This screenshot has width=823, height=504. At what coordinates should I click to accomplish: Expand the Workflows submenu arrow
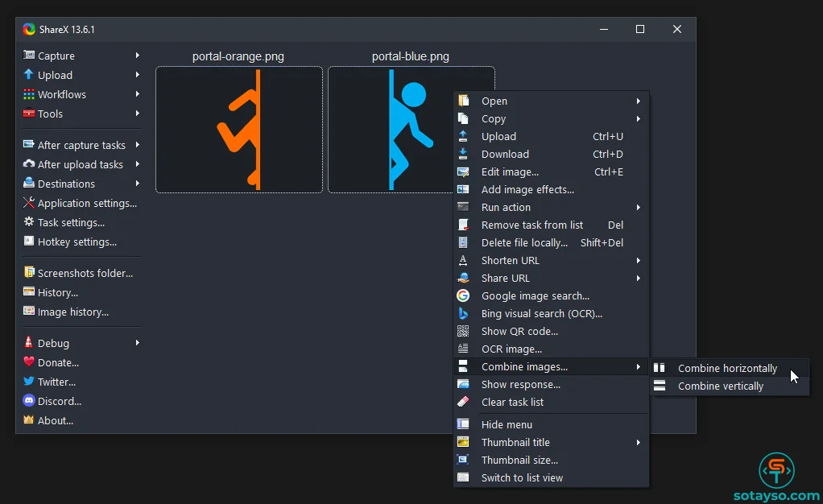tap(138, 94)
